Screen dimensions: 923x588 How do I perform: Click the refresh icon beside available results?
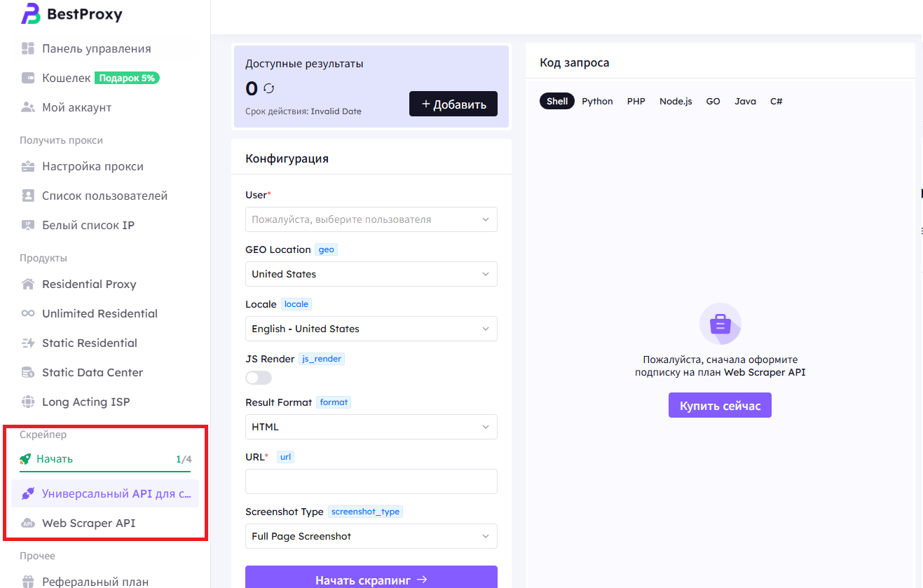coord(269,88)
